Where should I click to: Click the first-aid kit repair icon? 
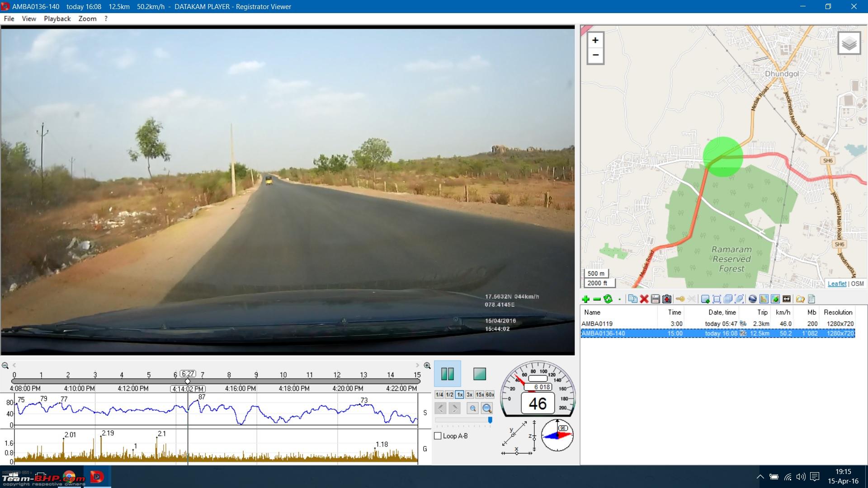pos(667,299)
